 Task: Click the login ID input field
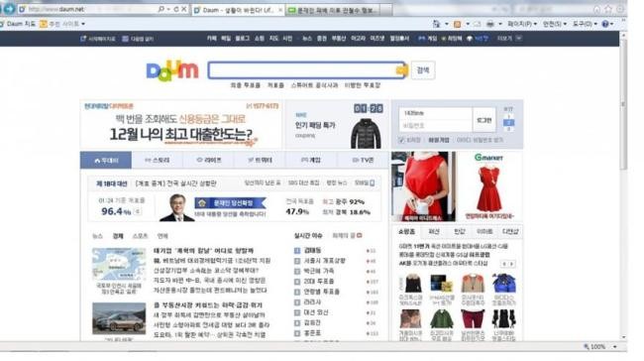[x=436, y=113]
